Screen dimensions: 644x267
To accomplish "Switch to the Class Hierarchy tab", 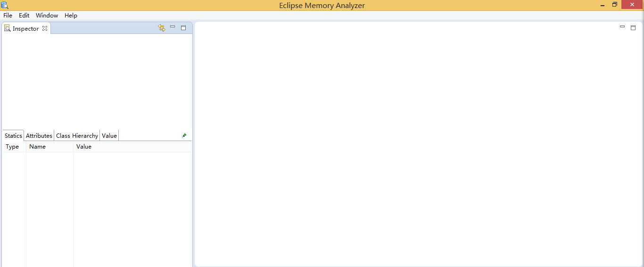I will [x=77, y=136].
